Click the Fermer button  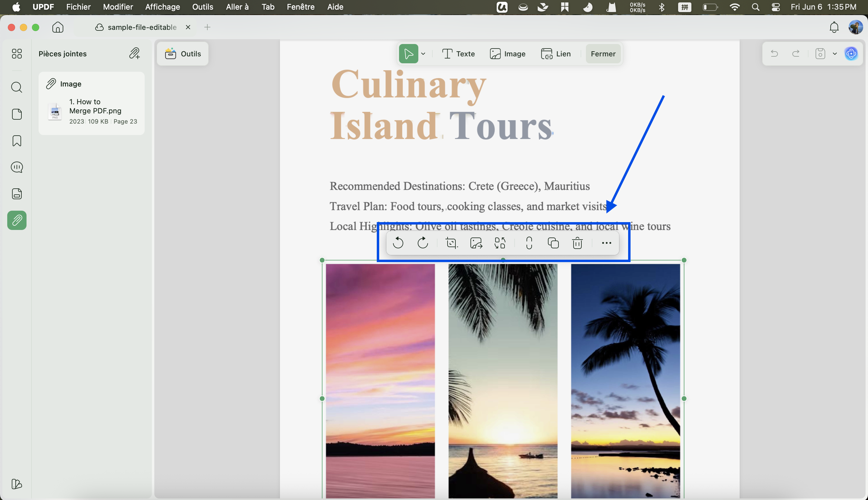pyautogui.click(x=603, y=54)
